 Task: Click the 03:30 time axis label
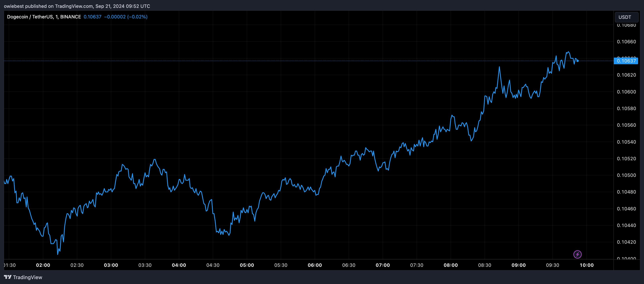coord(145,265)
